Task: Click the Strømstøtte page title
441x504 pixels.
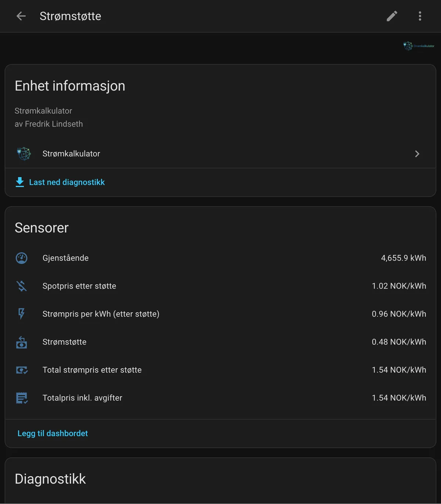Action: point(70,16)
